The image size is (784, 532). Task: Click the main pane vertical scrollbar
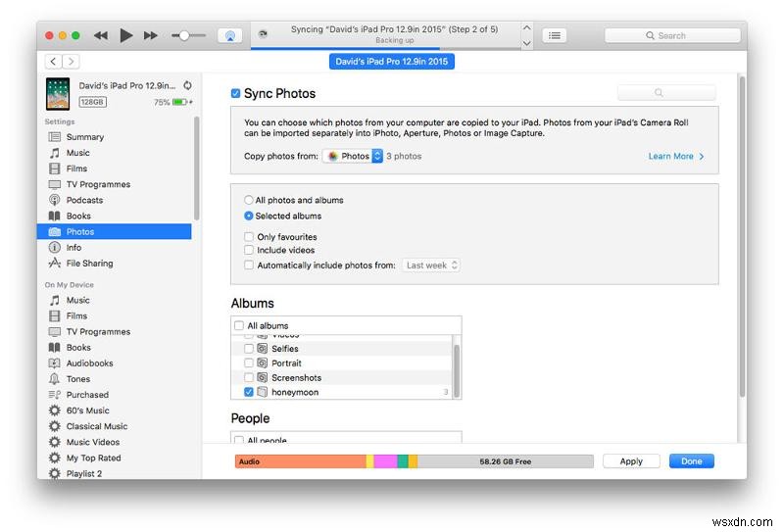(x=742, y=236)
